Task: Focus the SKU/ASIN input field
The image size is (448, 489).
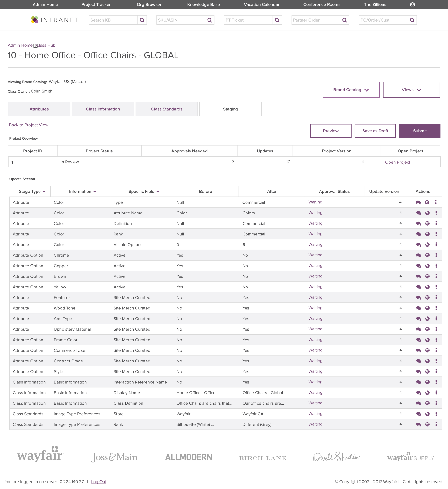Action: 181,20
